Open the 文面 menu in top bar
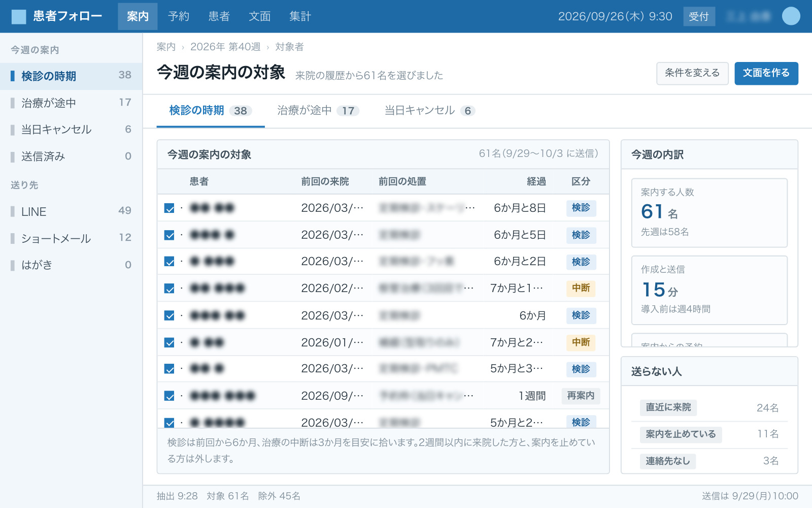Screen dimensions: 812x508 tap(259, 16)
